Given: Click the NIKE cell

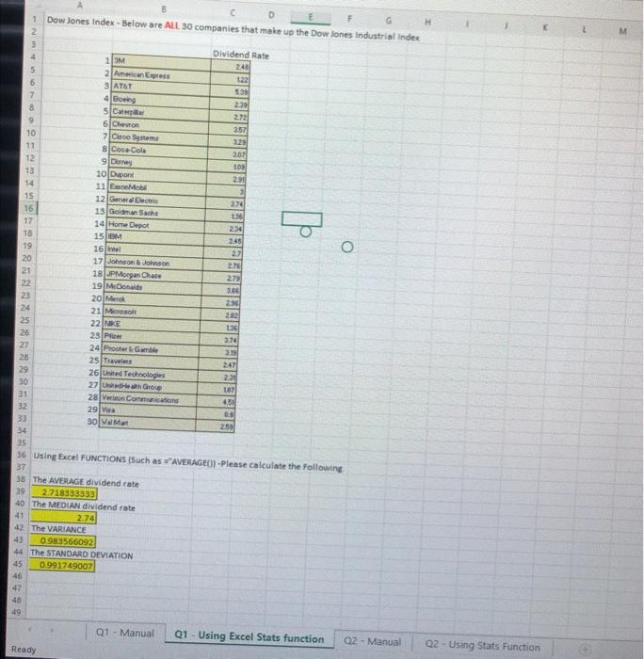Looking at the screenshot, I should click(152, 324).
